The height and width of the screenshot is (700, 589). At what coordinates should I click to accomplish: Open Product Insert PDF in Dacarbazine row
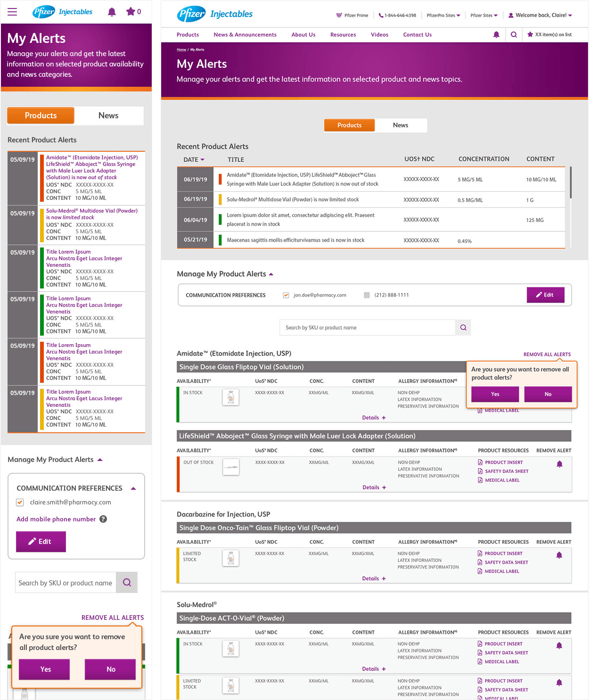point(500,553)
